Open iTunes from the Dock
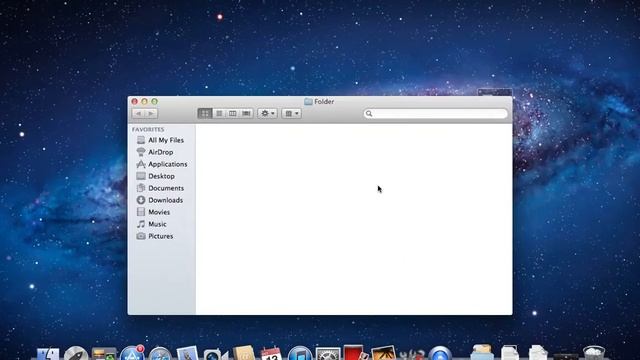Screen dimensions: 640x360 [300, 353]
